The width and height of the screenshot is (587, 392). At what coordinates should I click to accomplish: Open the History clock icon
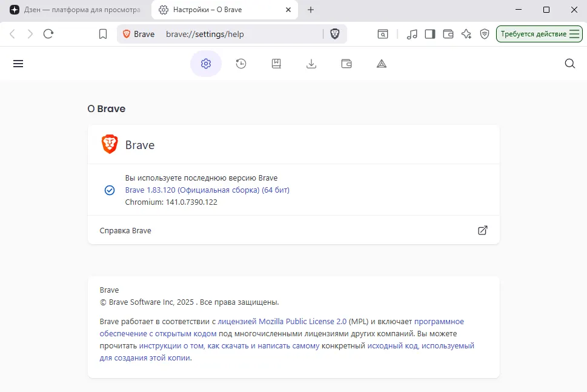point(240,63)
